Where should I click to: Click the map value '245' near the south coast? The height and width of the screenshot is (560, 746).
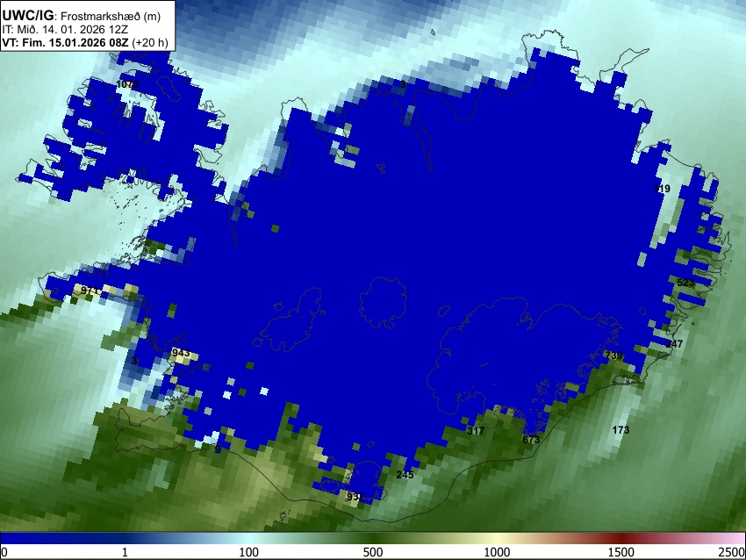pyautogui.click(x=405, y=474)
